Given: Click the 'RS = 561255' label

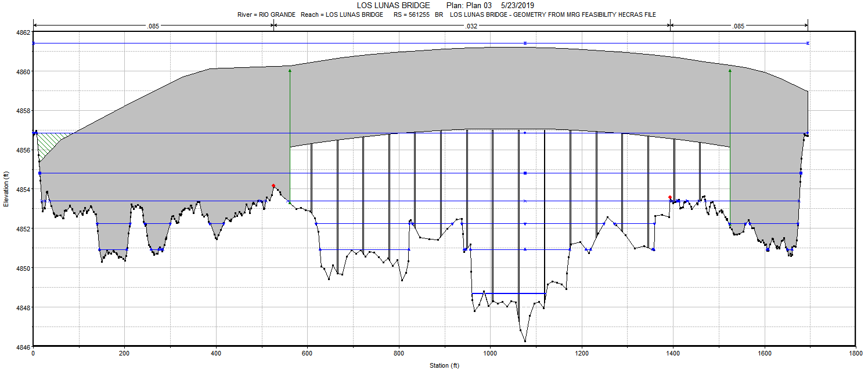Looking at the screenshot, I should (410, 14).
